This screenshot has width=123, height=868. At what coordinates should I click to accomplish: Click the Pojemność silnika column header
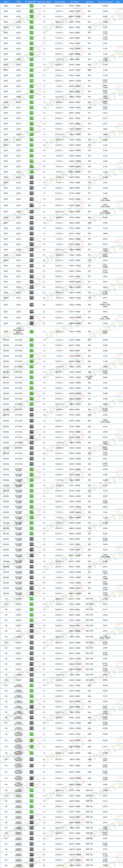[44, 2]
